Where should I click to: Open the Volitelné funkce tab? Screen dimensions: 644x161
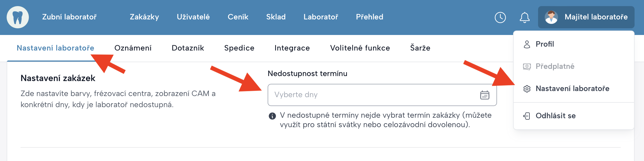point(360,48)
